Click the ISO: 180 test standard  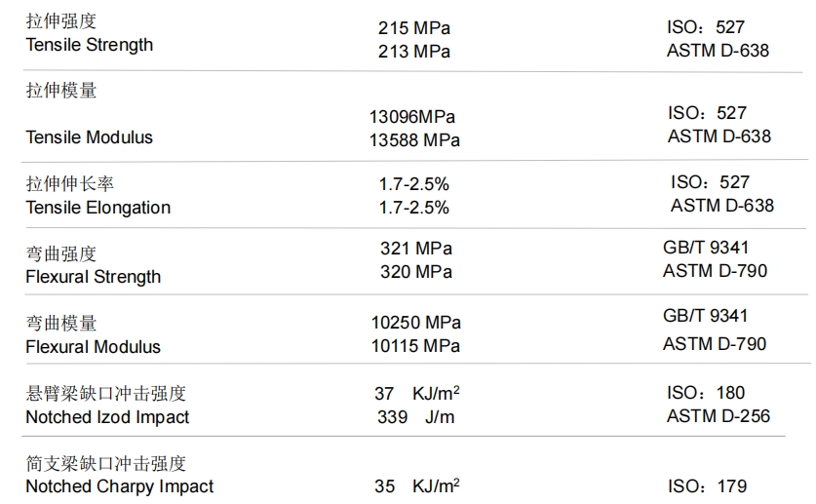point(706,393)
